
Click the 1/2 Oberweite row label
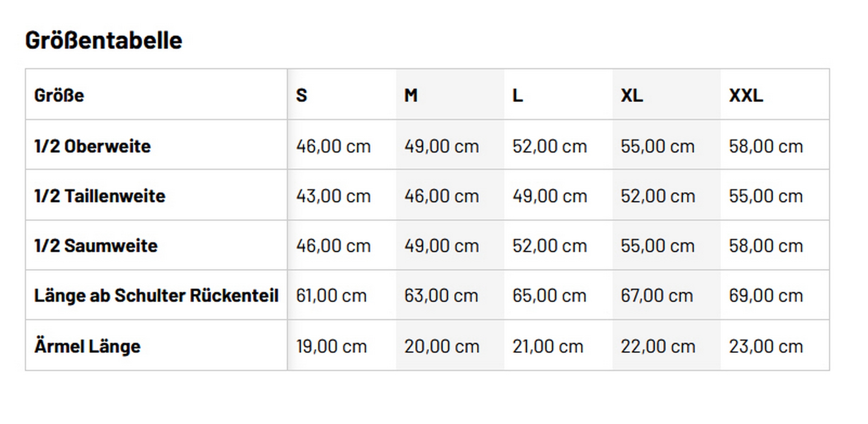[x=92, y=146]
